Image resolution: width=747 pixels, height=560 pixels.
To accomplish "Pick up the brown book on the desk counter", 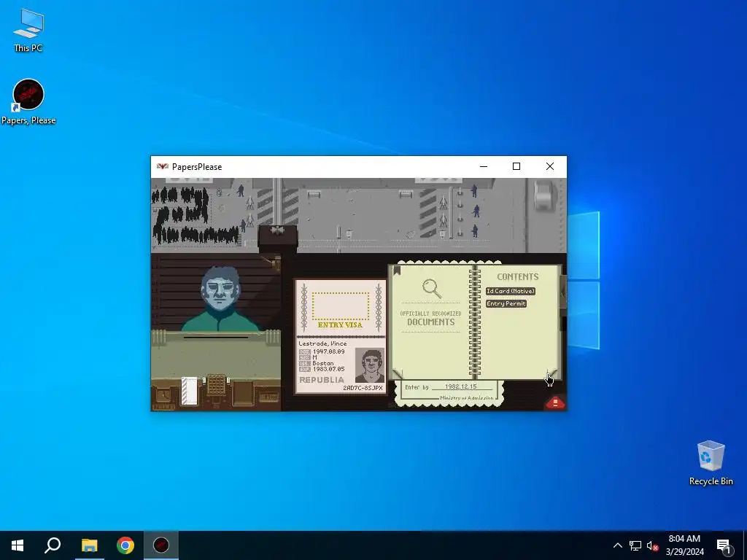I will (x=242, y=393).
